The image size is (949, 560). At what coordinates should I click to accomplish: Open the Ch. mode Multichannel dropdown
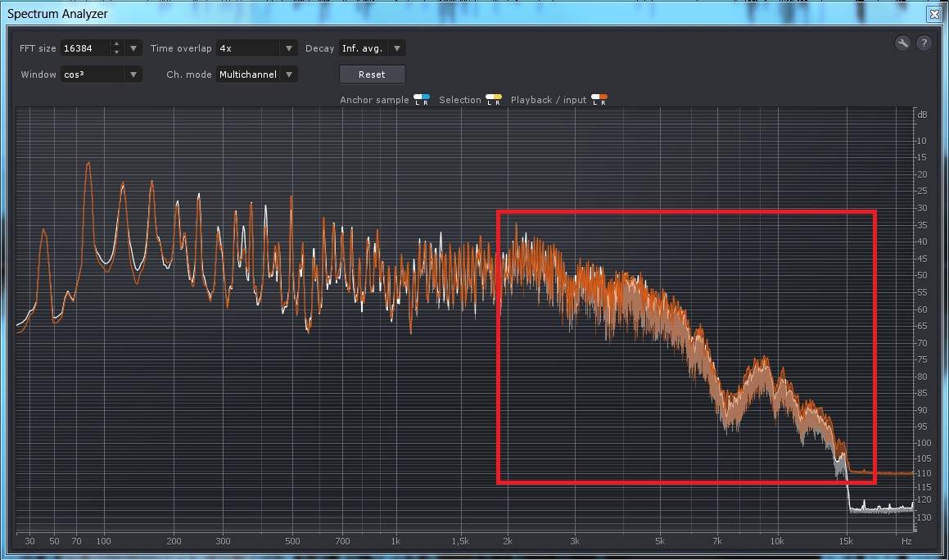(x=288, y=75)
